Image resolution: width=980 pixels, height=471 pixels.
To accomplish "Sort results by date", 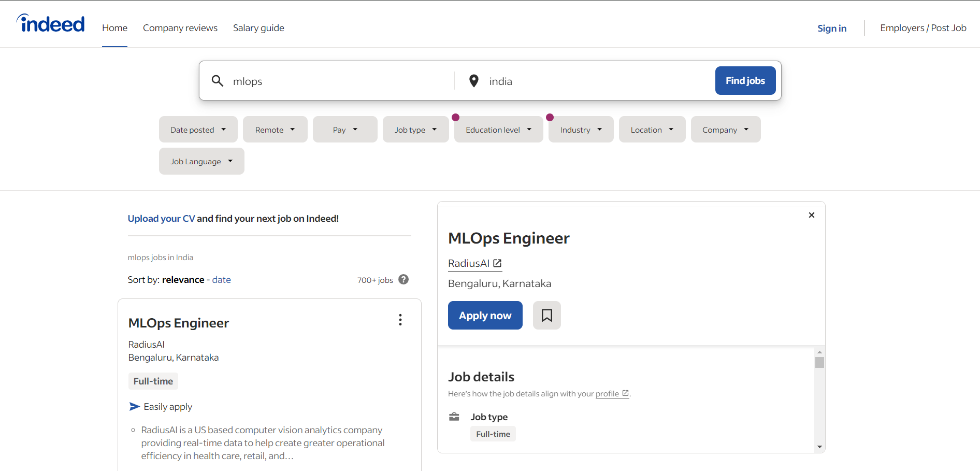I will (x=222, y=280).
